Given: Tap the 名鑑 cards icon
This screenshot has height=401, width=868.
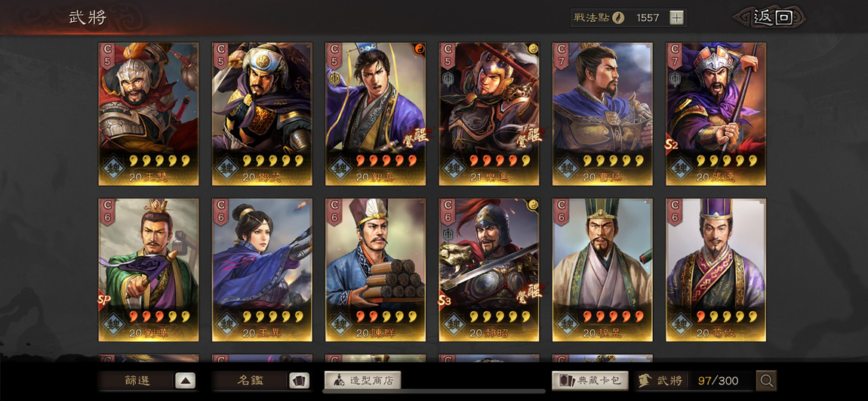Looking at the screenshot, I should [x=299, y=381].
